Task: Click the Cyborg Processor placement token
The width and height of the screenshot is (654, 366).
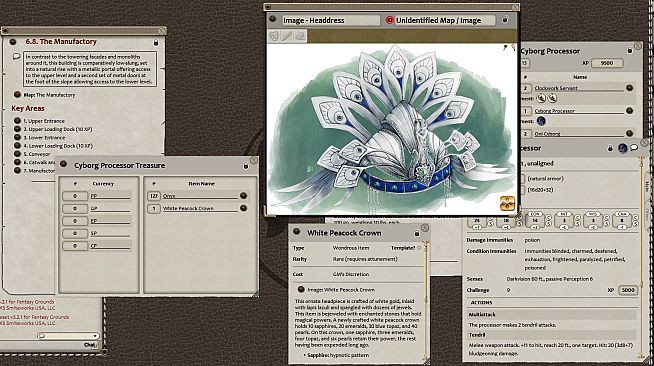Action: tap(541, 121)
